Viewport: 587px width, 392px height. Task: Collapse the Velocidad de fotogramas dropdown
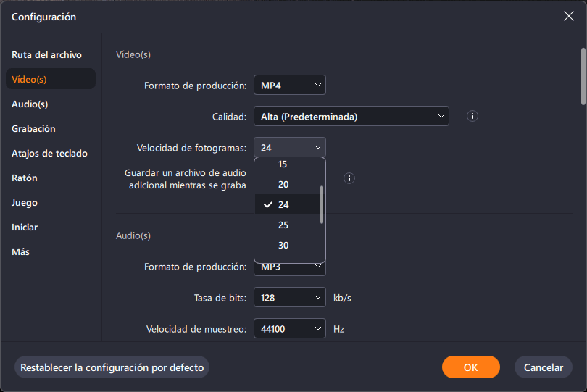point(289,147)
